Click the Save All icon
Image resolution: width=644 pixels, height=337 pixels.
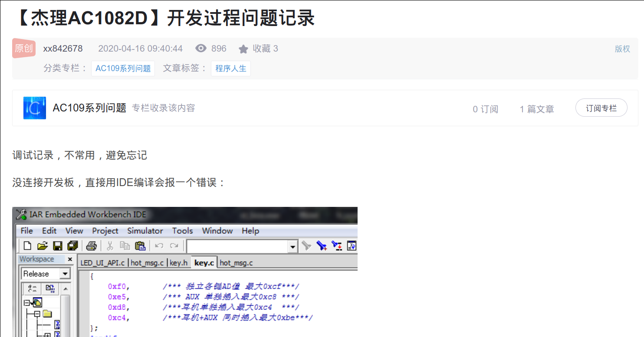click(x=72, y=246)
